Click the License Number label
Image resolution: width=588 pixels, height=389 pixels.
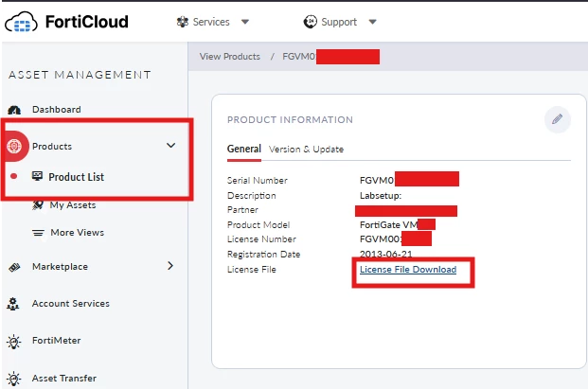[261, 239]
